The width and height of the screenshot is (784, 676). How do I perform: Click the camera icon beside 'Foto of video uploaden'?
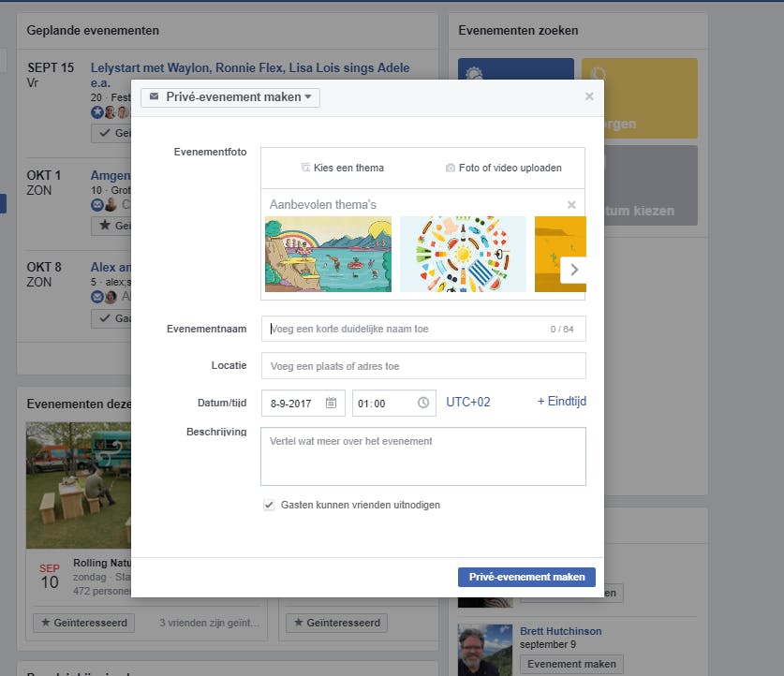(451, 168)
